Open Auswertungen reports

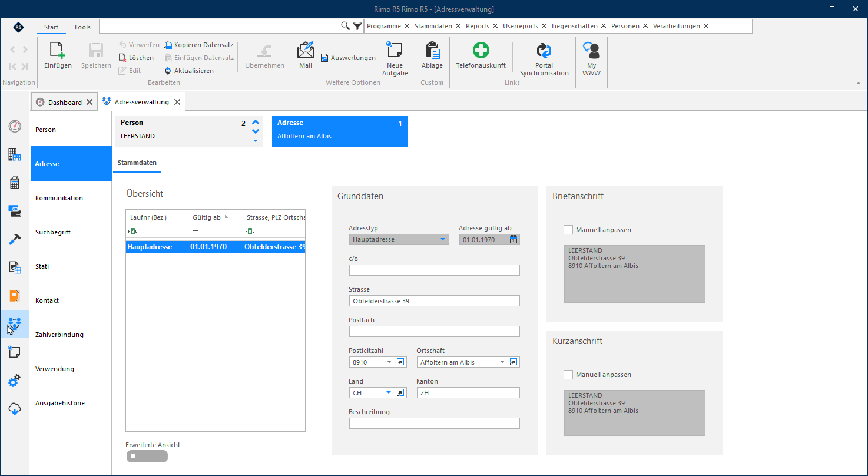[x=348, y=58]
